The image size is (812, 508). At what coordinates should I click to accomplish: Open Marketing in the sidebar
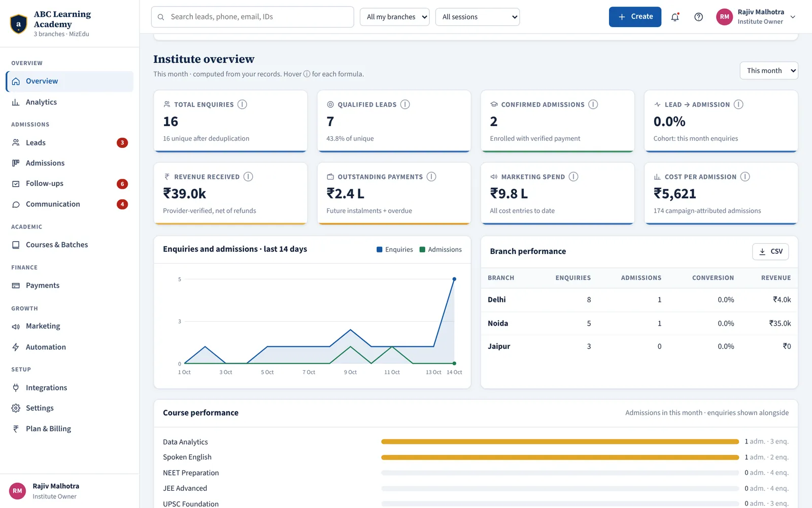(70, 326)
